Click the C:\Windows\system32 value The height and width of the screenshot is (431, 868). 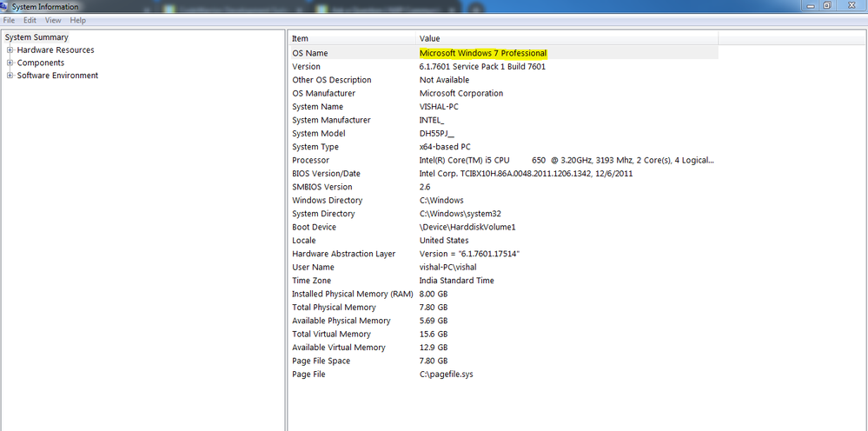point(460,214)
